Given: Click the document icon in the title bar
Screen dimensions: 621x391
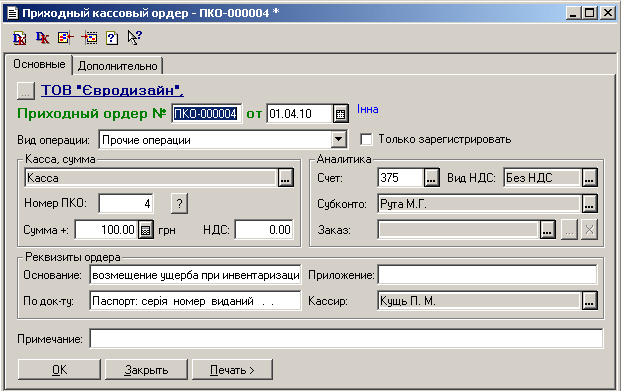Looking at the screenshot, I should point(13,13).
